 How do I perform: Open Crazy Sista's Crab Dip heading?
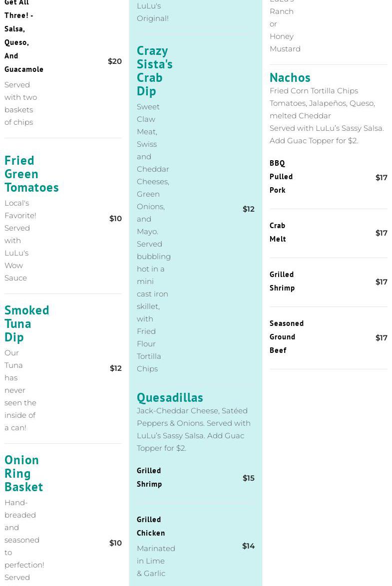pyautogui.click(x=154, y=71)
